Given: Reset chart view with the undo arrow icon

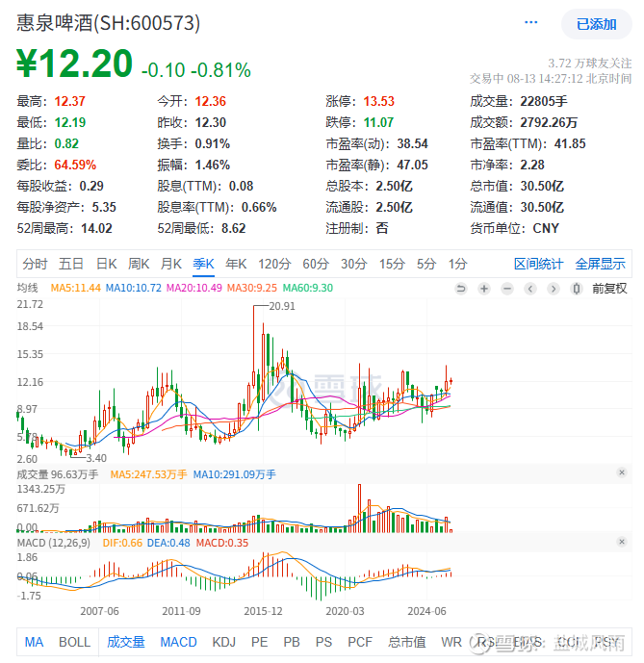Looking at the screenshot, I should coord(461,289).
